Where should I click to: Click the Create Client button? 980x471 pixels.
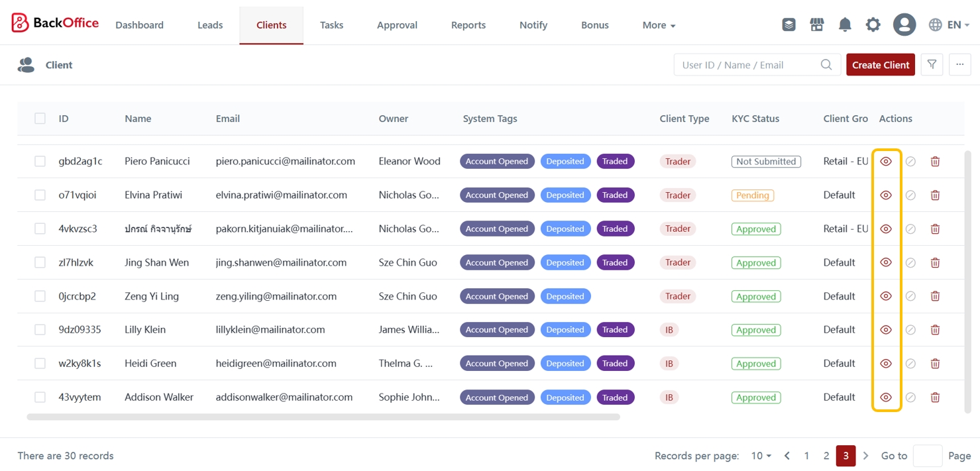click(x=880, y=65)
